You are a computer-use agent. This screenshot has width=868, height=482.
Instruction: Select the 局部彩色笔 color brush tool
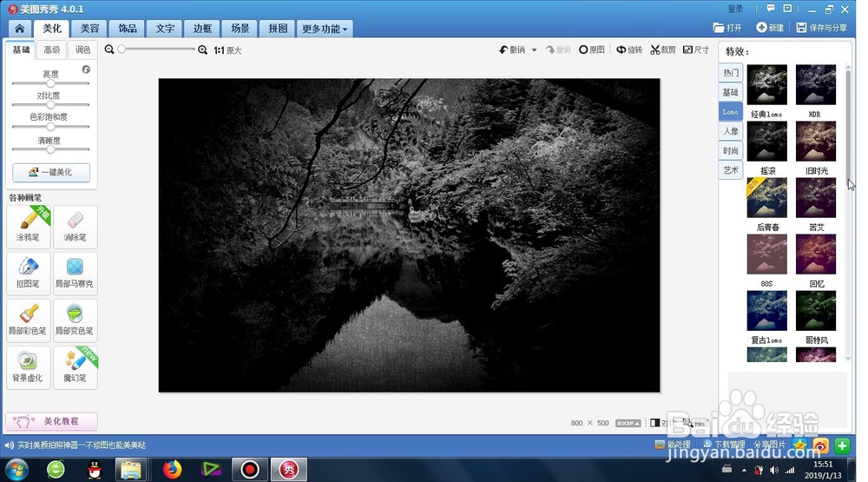coord(29,320)
